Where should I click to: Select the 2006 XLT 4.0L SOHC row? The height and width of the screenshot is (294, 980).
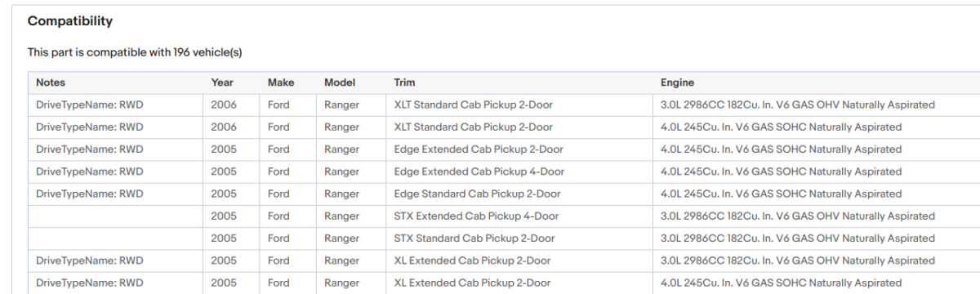click(x=504, y=127)
